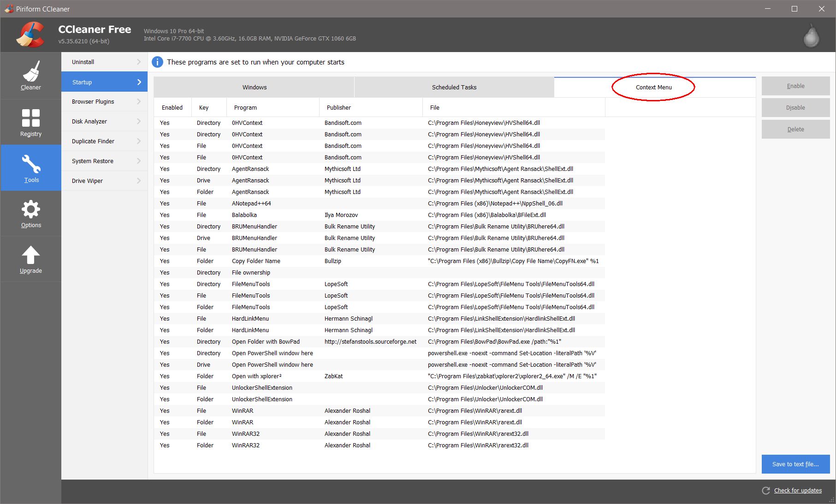Click the BFileExt.dll file path
Image resolution: width=836 pixels, height=504 pixels.
pos(487,215)
